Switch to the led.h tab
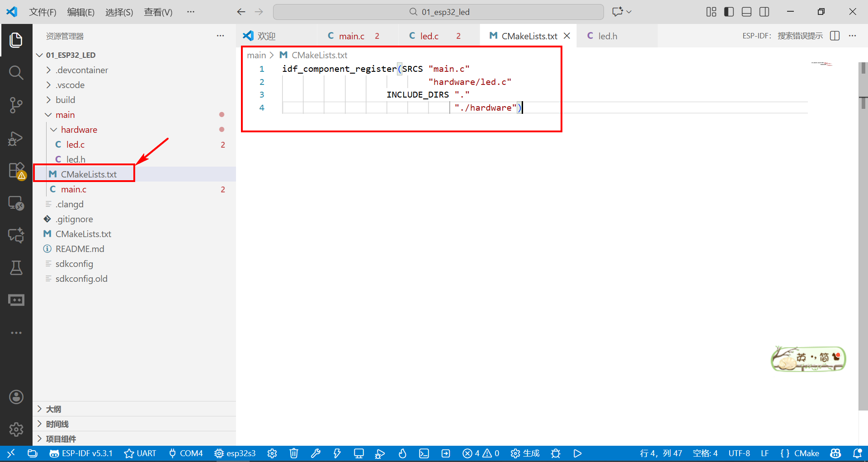 [x=617, y=36]
